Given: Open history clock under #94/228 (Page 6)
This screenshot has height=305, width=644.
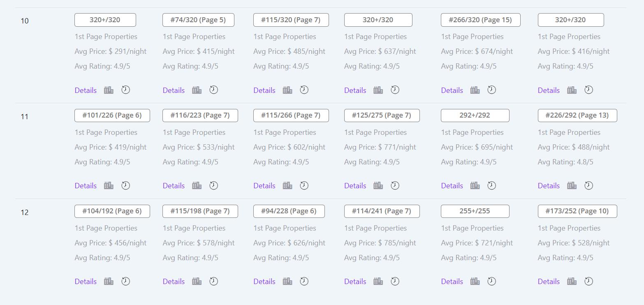Looking at the screenshot, I should tap(304, 282).
